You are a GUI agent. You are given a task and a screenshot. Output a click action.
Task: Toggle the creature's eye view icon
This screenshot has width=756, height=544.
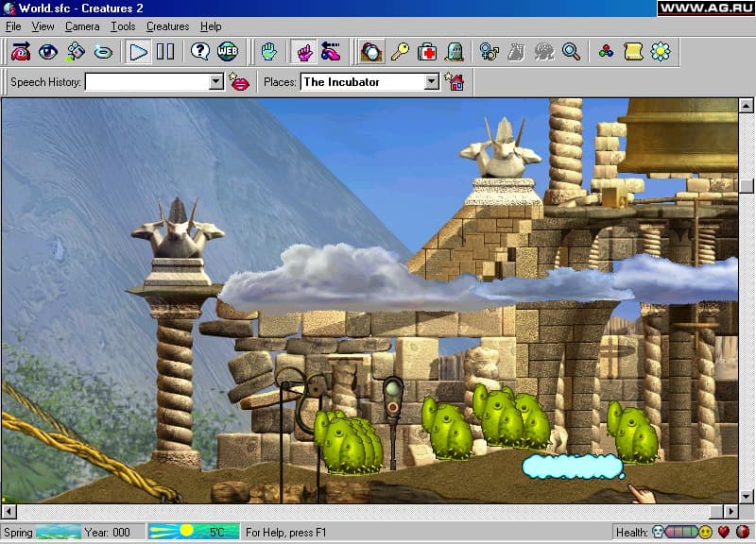[48, 52]
